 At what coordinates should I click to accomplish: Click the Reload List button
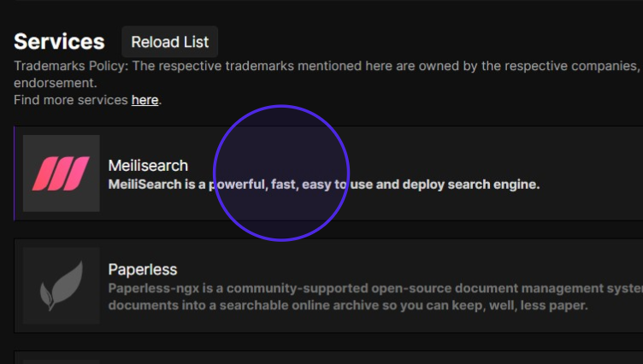[x=169, y=42]
